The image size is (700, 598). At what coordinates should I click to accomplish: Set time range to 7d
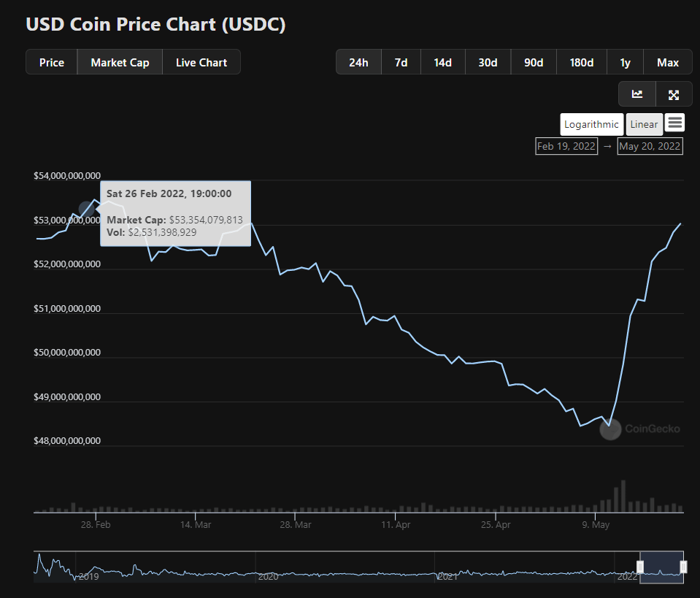[x=401, y=62]
